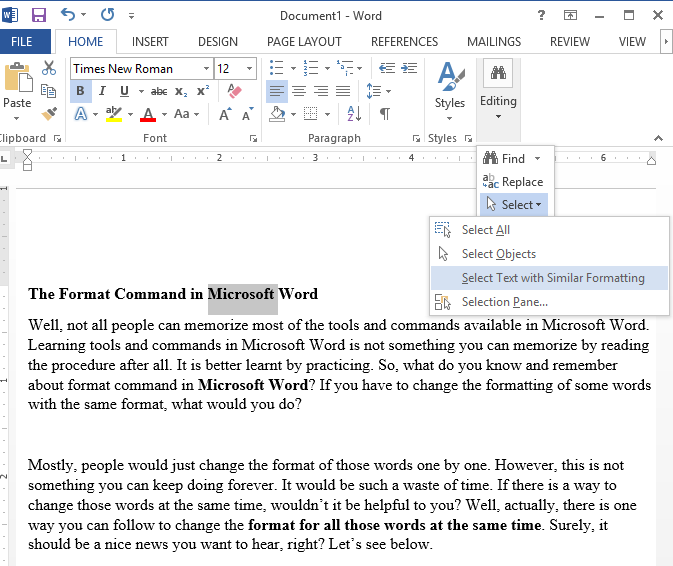Collapse the ribbon with the caret
This screenshot has height=566, width=673.
pos(658,138)
